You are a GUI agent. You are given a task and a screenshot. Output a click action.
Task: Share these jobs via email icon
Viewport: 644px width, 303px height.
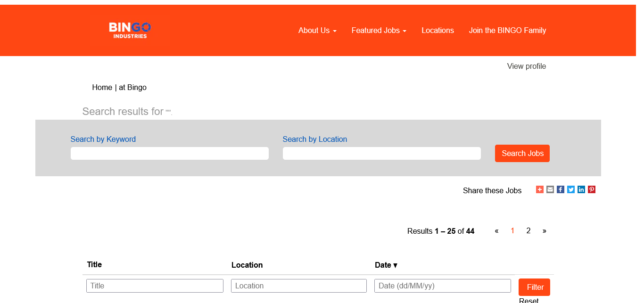point(550,189)
